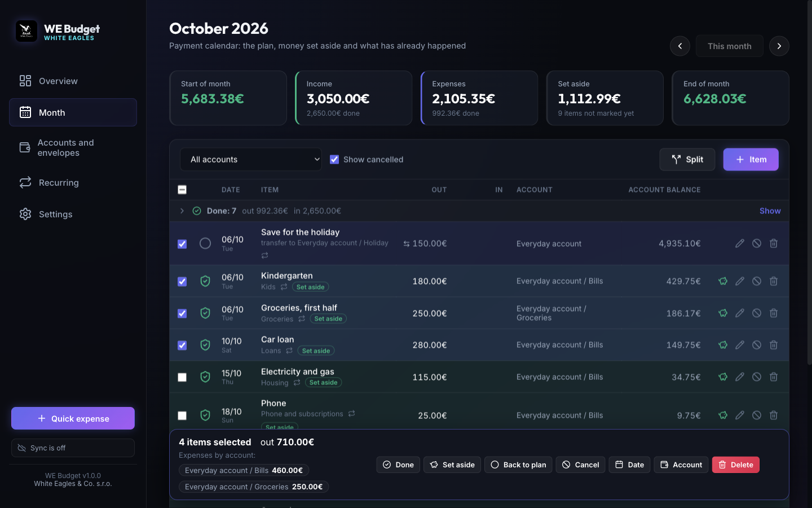Click the status circle for Save for the holiday
812x508 pixels.
click(205, 243)
